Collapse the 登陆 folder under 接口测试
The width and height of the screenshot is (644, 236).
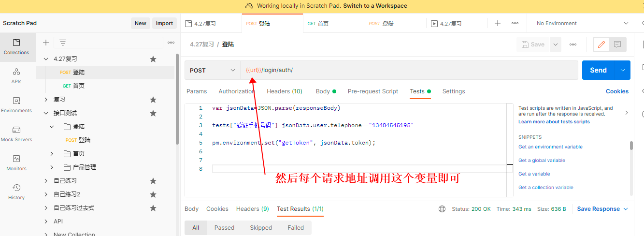pos(52,127)
